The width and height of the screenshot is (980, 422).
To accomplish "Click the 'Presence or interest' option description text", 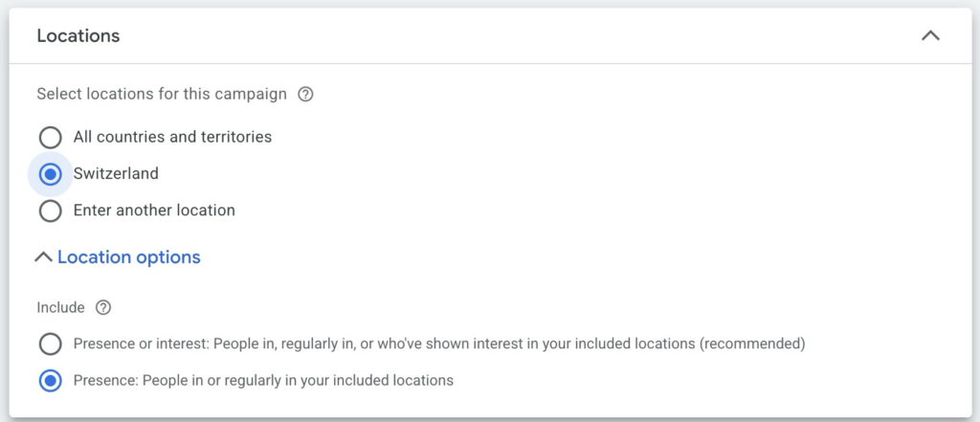I will 383,344.
